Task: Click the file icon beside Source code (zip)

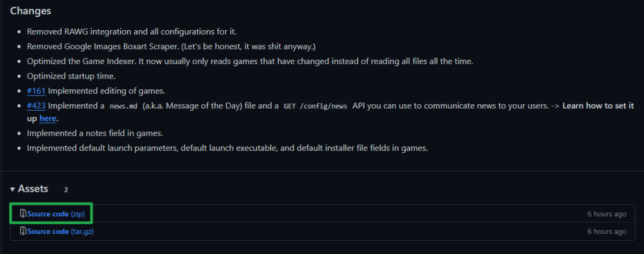Action: [23, 214]
